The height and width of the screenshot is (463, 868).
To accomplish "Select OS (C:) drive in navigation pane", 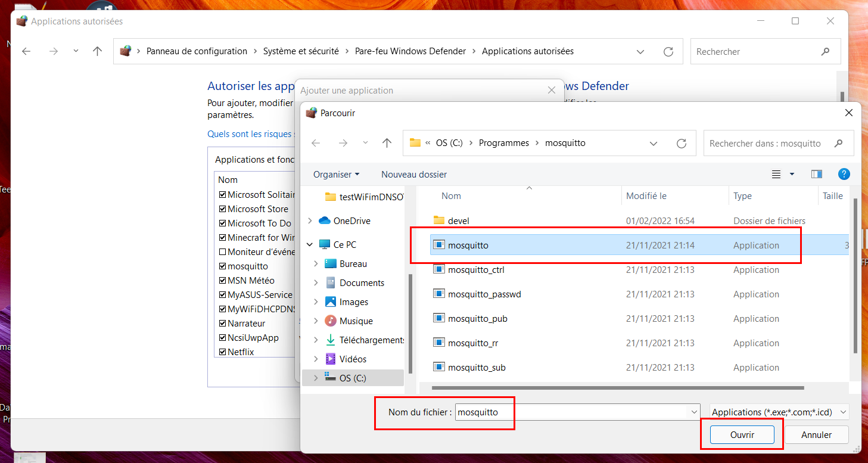I will (353, 378).
